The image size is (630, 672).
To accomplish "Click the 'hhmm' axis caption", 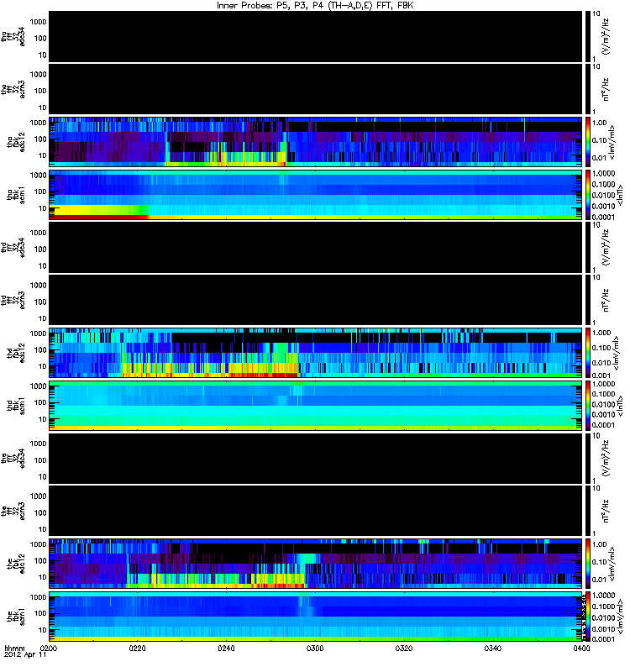I will click(14, 648).
